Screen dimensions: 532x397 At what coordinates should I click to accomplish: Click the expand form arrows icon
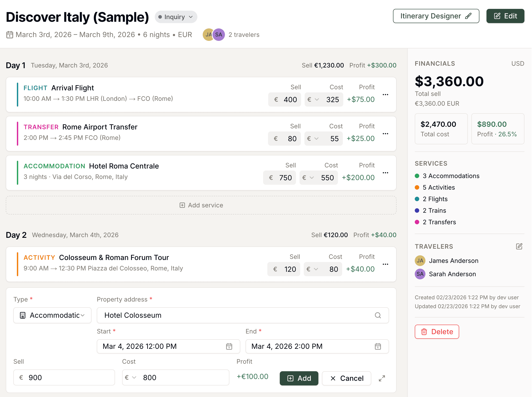click(x=382, y=378)
